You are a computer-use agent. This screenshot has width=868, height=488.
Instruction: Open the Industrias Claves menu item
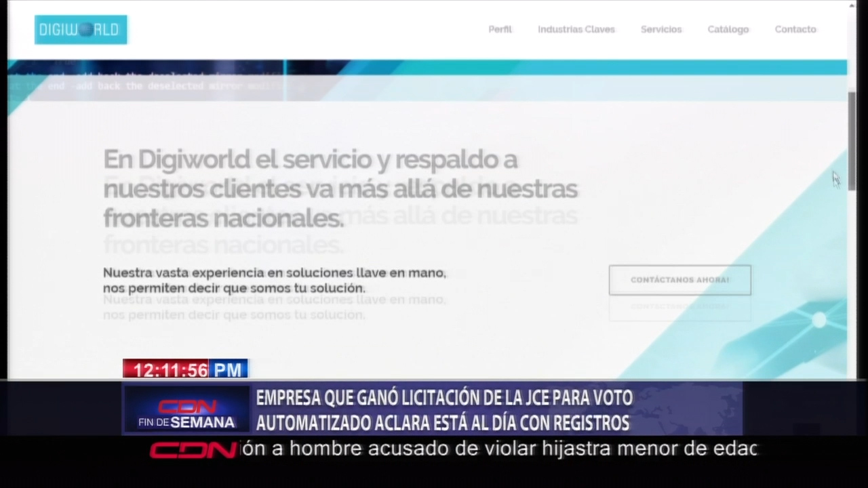point(576,29)
